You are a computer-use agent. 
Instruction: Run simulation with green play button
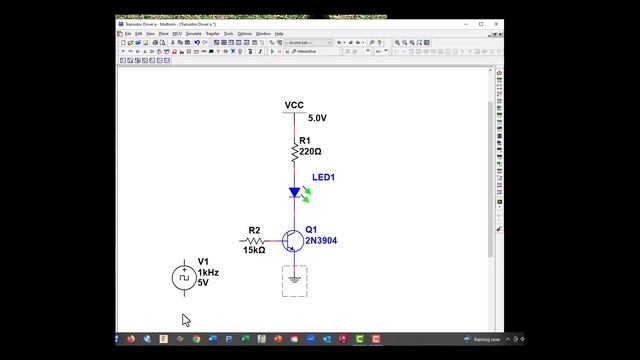coord(272,51)
